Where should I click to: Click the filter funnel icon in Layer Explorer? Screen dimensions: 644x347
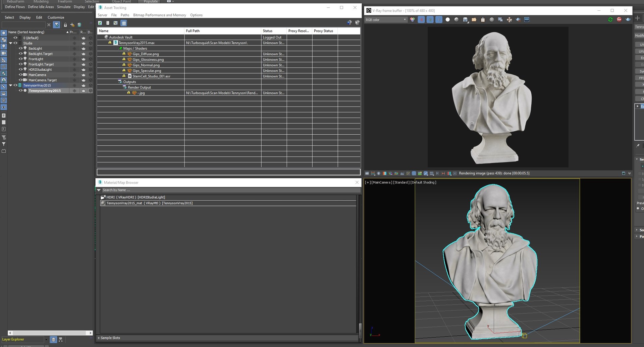click(57, 25)
